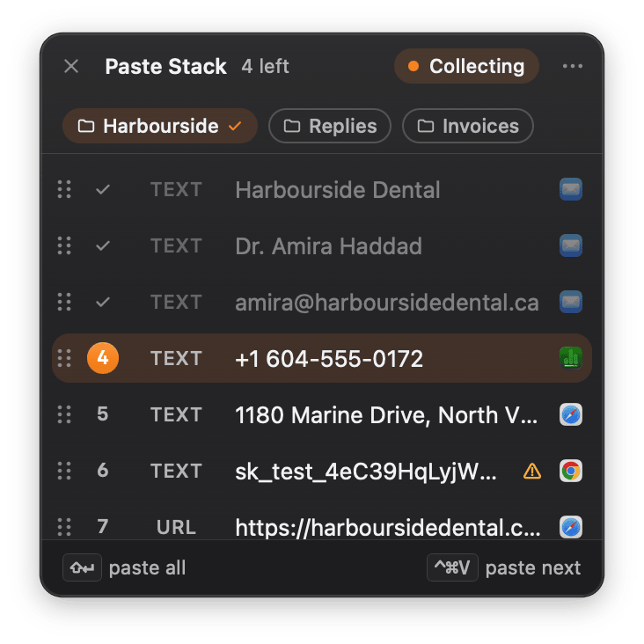Click number 7 on URL row
The width and height of the screenshot is (644, 644).
tap(103, 526)
